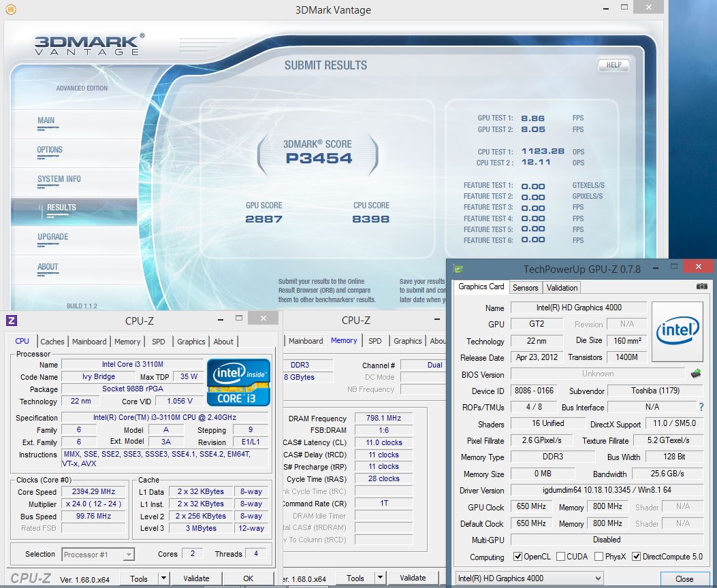Viewport: 717px width, 588px height.
Task: Click Validate in the CPU-Z Memory window
Action: (x=413, y=578)
